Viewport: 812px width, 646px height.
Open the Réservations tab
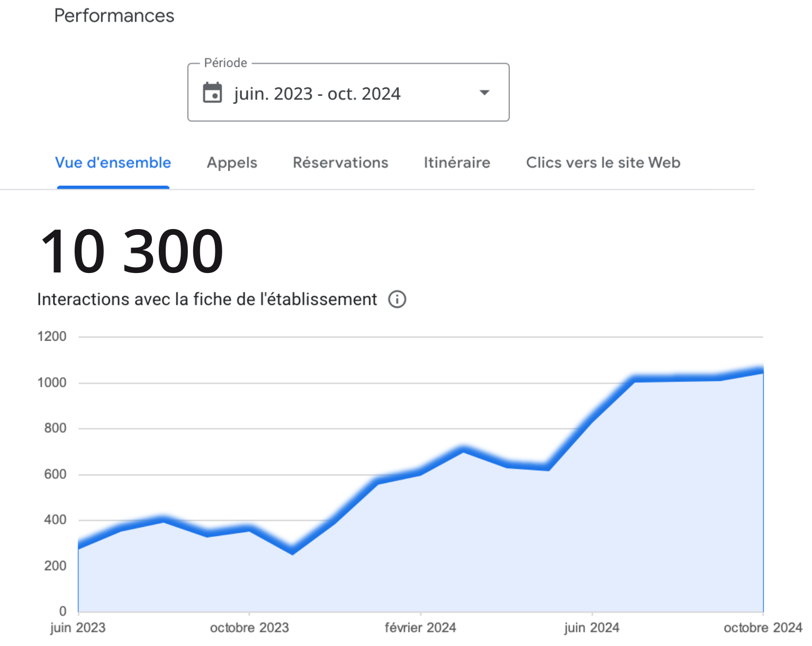pos(340,163)
